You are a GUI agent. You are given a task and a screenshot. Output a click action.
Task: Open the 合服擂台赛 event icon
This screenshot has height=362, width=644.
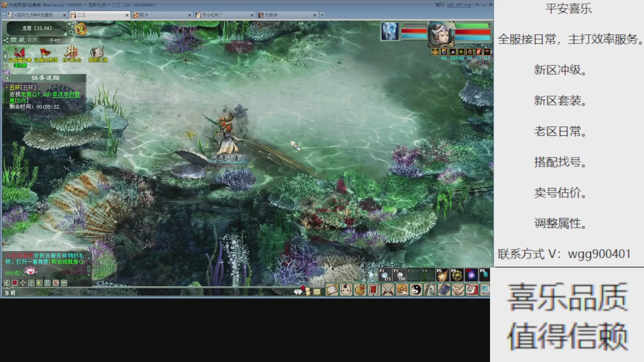[x=20, y=55]
